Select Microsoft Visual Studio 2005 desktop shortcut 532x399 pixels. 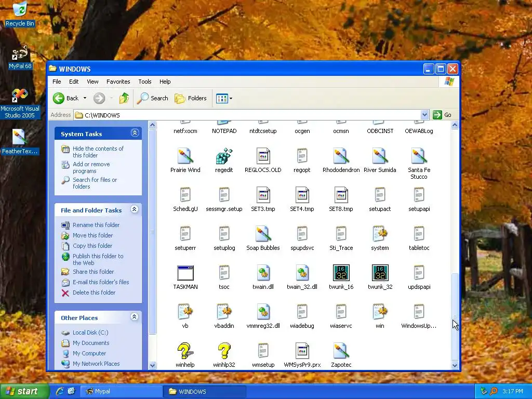tap(20, 103)
